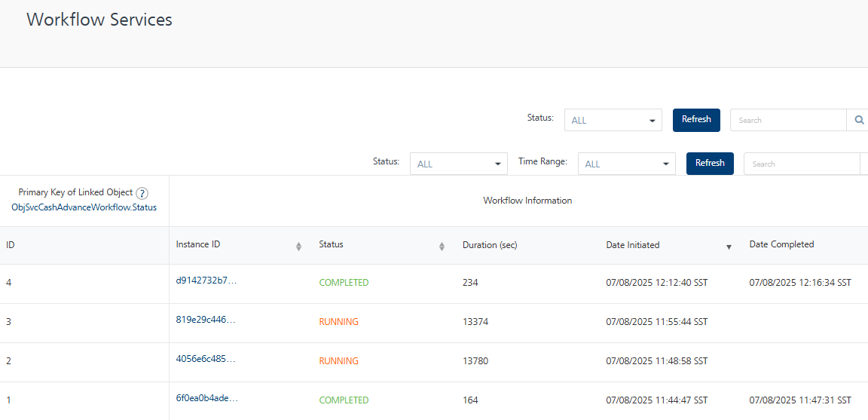Click the Duration (sec) column header
The image size is (868, 420).
pyautogui.click(x=490, y=245)
